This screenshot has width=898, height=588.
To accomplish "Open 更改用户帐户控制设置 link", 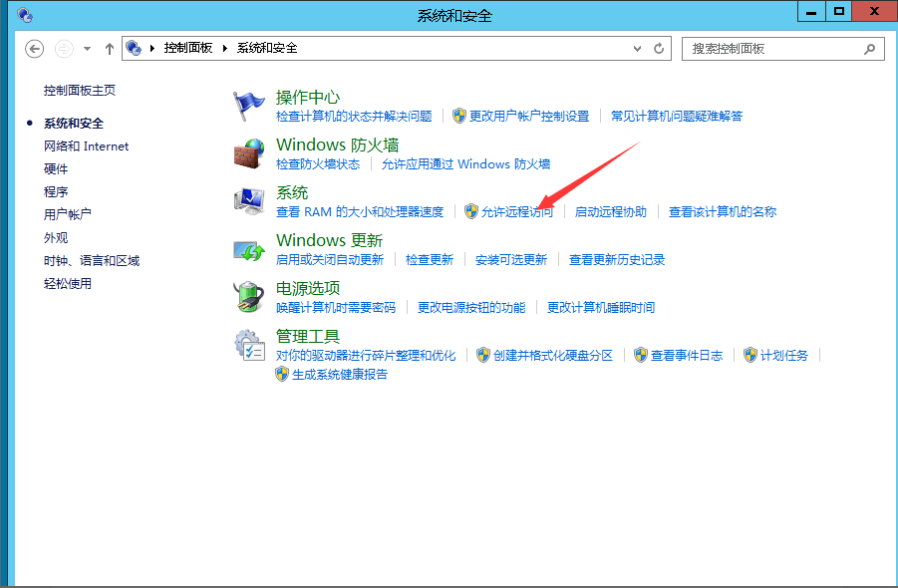I will [x=528, y=117].
